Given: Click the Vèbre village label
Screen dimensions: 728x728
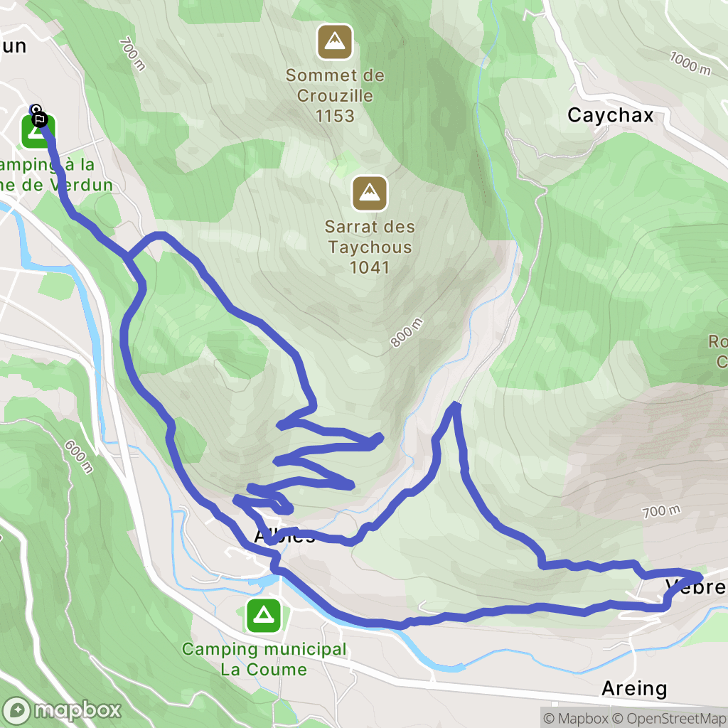Looking at the screenshot, I should coord(697,587).
